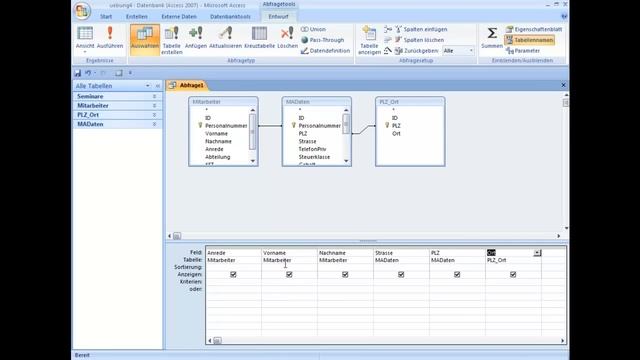Choose Löschen delete query
The image size is (640, 360).
(287, 38)
